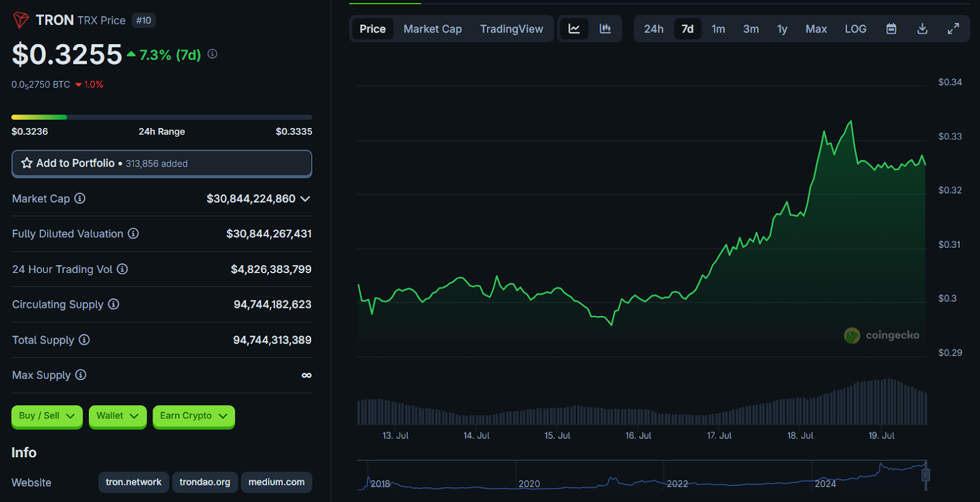Open the Buy / Sell dropdown
This screenshot has height=502, width=980.
[47, 416]
